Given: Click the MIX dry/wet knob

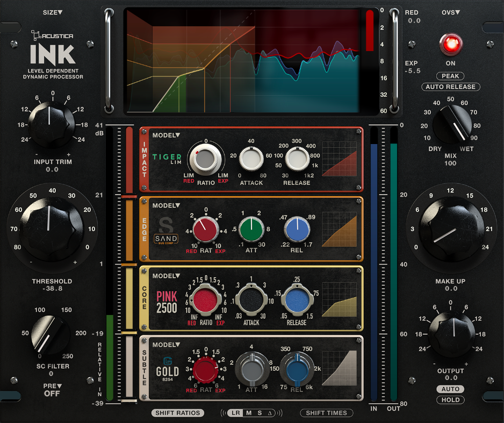Looking at the screenshot, I should [x=452, y=124].
